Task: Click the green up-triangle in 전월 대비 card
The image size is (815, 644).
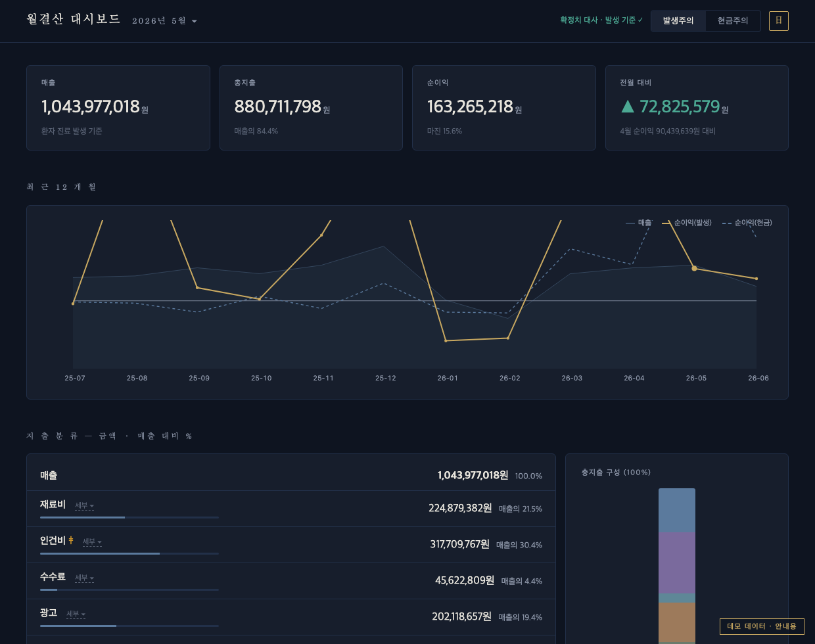Action: (628, 106)
